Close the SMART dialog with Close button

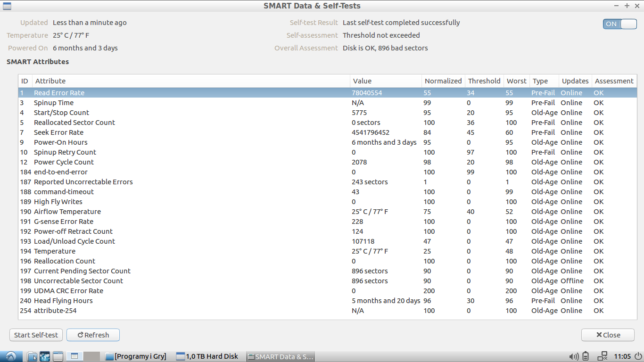pos(608,335)
